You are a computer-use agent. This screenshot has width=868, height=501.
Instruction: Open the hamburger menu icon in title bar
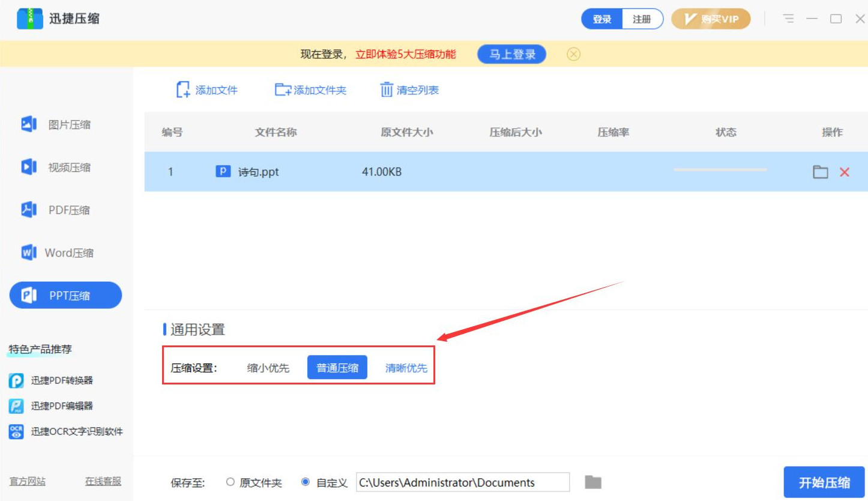click(789, 19)
